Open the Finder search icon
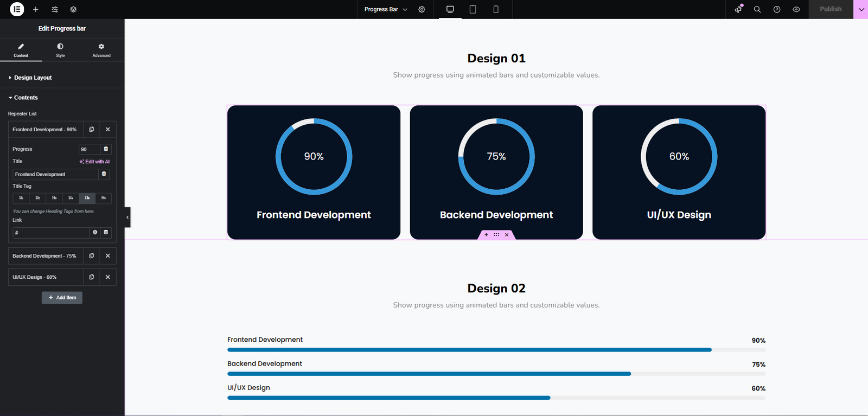This screenshot has height=416, width=868. pyautogui.click(x=757, y=9)
